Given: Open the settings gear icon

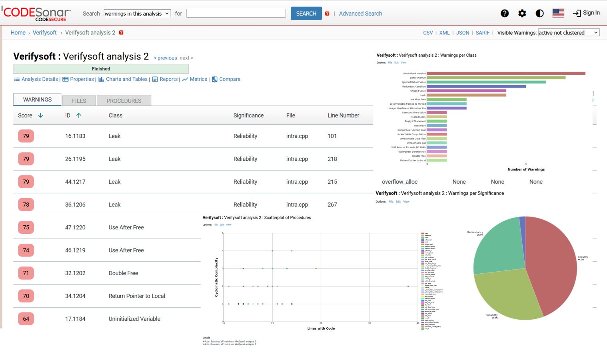Looking at the screenshot, I should click(x=522, y=13).
